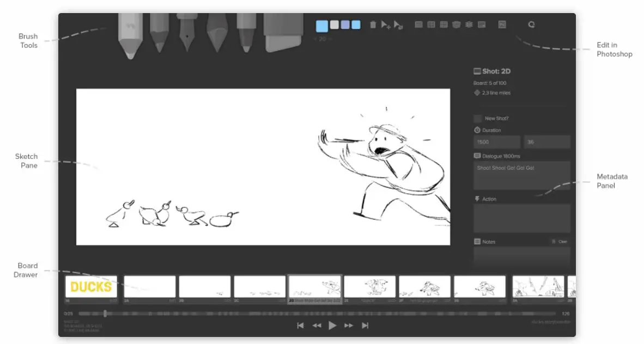644x344 pixels.
Task: Click the Dialogue text box
Action: click(x=521, y=176)
